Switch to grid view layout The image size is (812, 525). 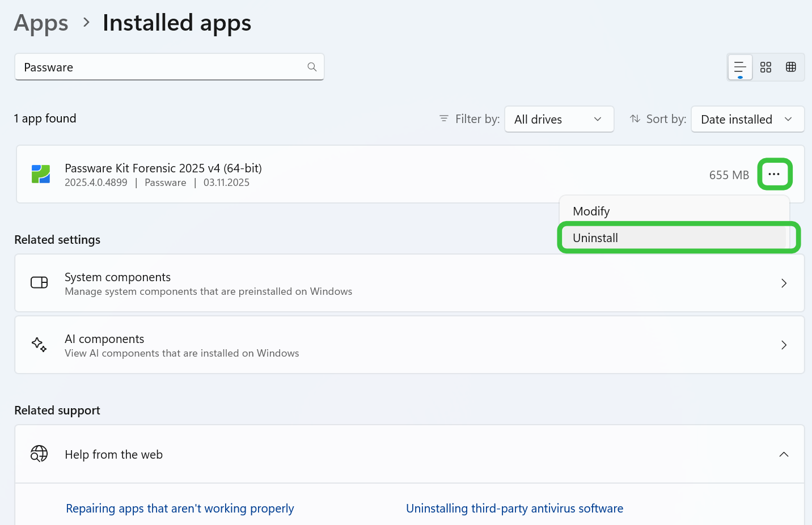pos(766,67)
